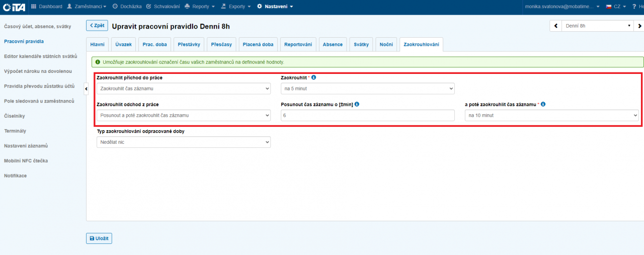
Task: Open the Denní 8h rule selector
Action: (597, 26)
